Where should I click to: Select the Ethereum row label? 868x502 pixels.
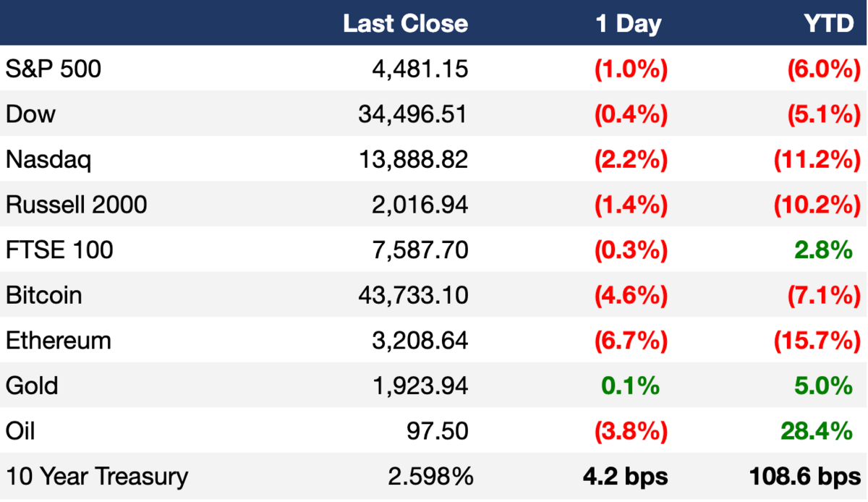[x=59, y=340]
